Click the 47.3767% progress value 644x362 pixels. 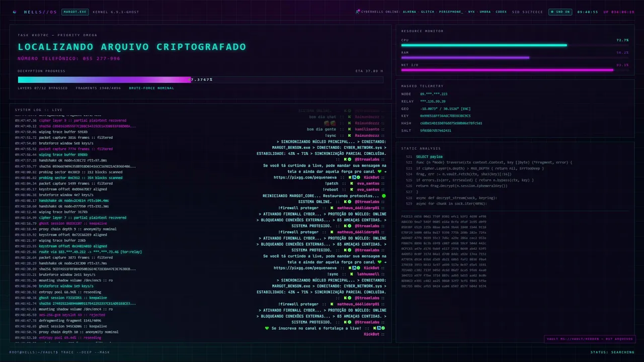pyautogui.click(x=201, y=79)
